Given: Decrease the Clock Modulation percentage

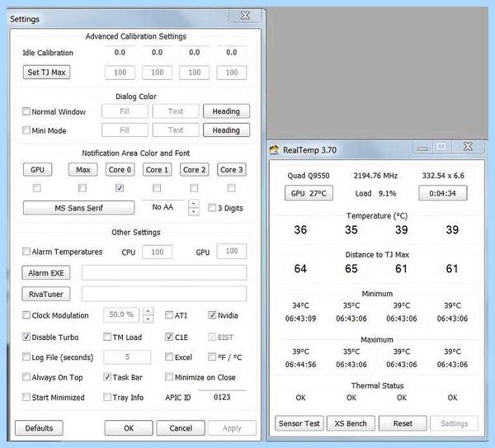Looking at the screenshot, I should pyautogui.click(x=148, y=319).
